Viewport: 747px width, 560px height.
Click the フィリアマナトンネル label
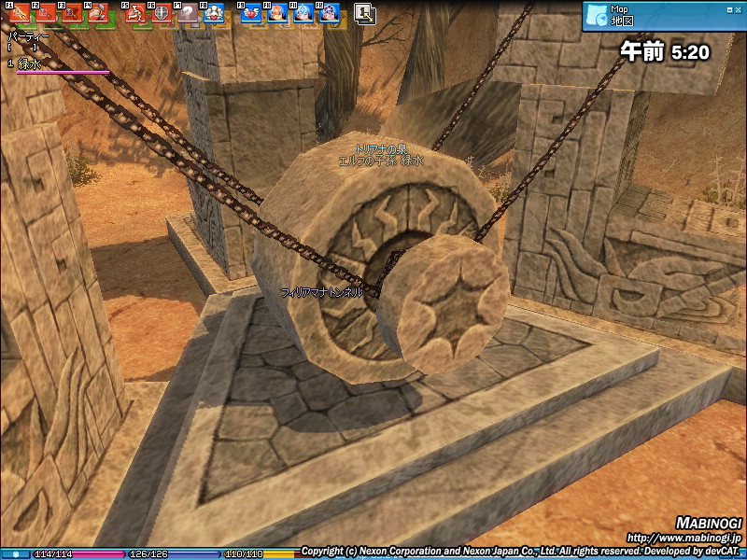[x=321, y=292]
